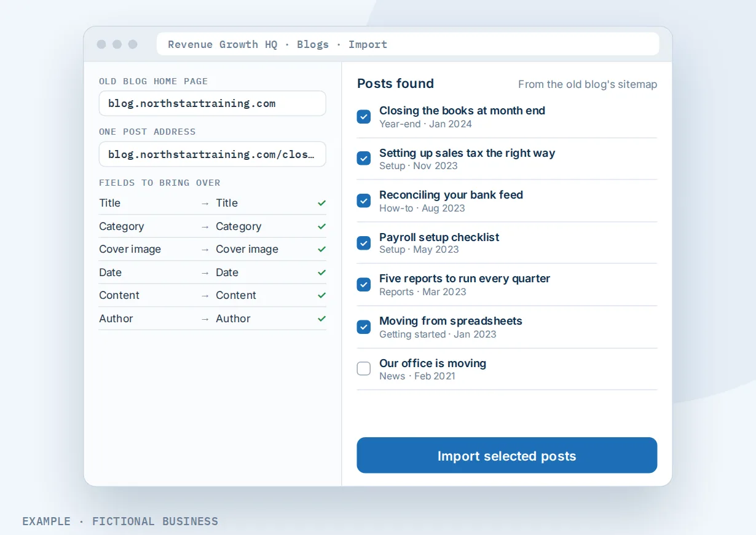756x535 pixels.
Task: Uncheck 'Moving from spreadsheets' checkbox
Action: 364,327
